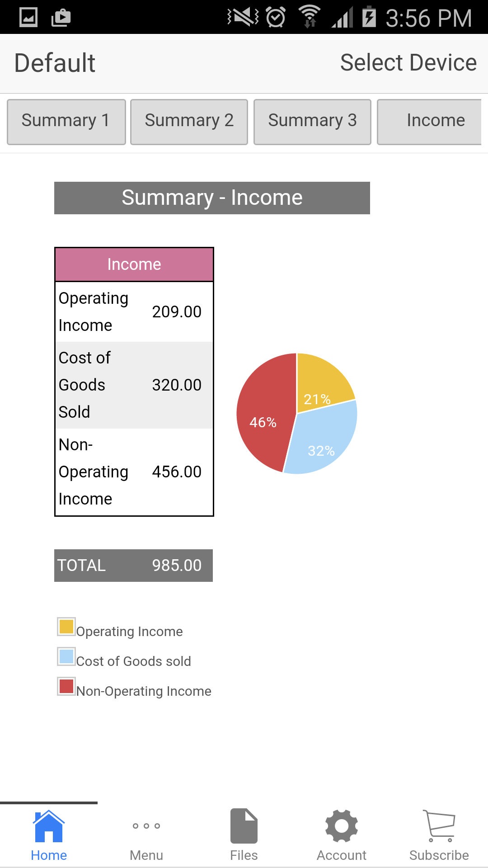Click the Income table header

coord(134,264)
